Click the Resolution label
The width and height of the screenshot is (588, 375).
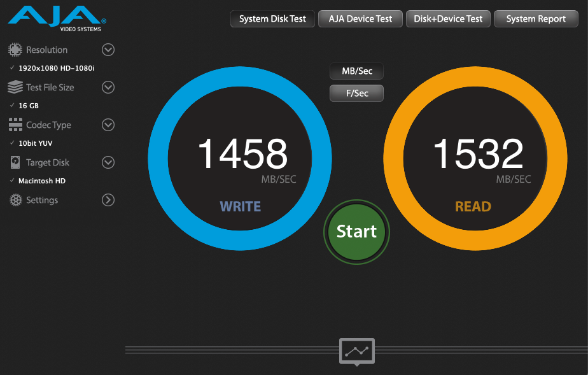[x=47, y=50]
